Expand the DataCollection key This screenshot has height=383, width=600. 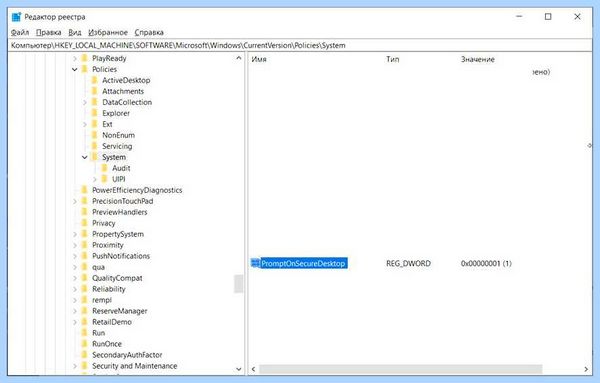tap(85, 103)
